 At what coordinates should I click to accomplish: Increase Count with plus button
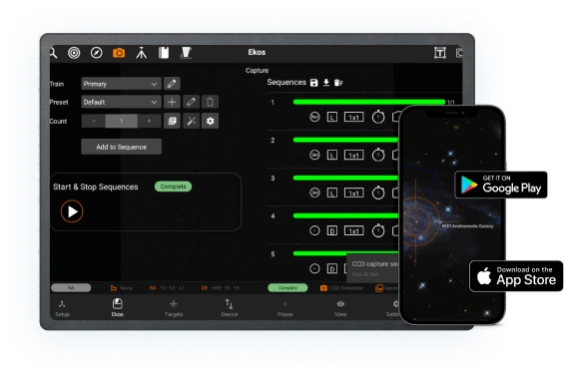[x=149, y=121]
